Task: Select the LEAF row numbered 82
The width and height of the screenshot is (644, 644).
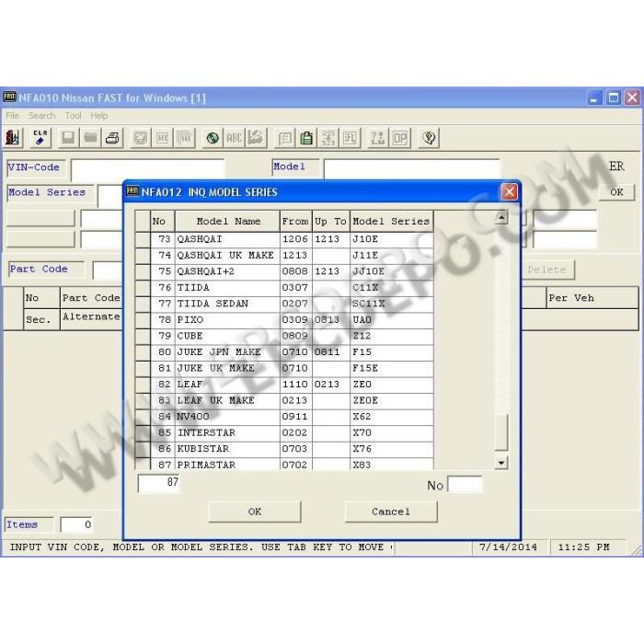Action: [x=284, y=384]
